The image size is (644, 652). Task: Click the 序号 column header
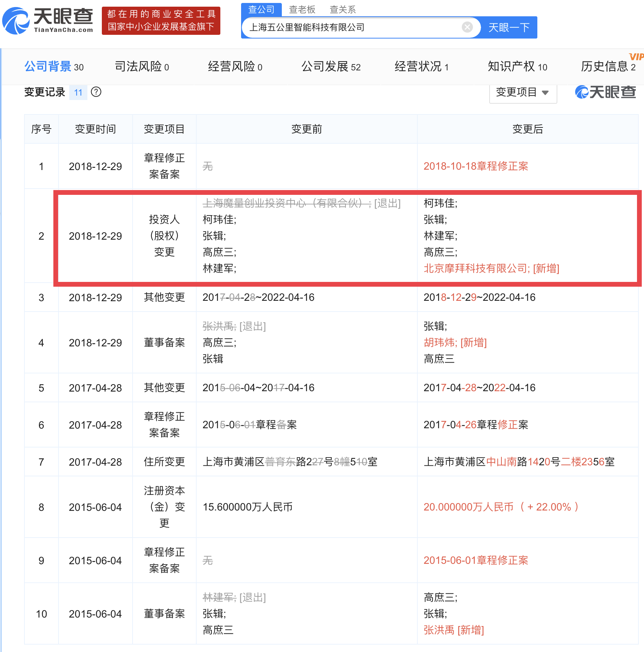coord(41,129)
